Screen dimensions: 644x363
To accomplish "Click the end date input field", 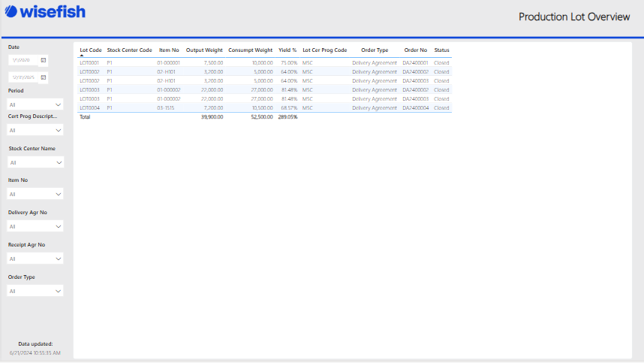I will pos(23,77).
